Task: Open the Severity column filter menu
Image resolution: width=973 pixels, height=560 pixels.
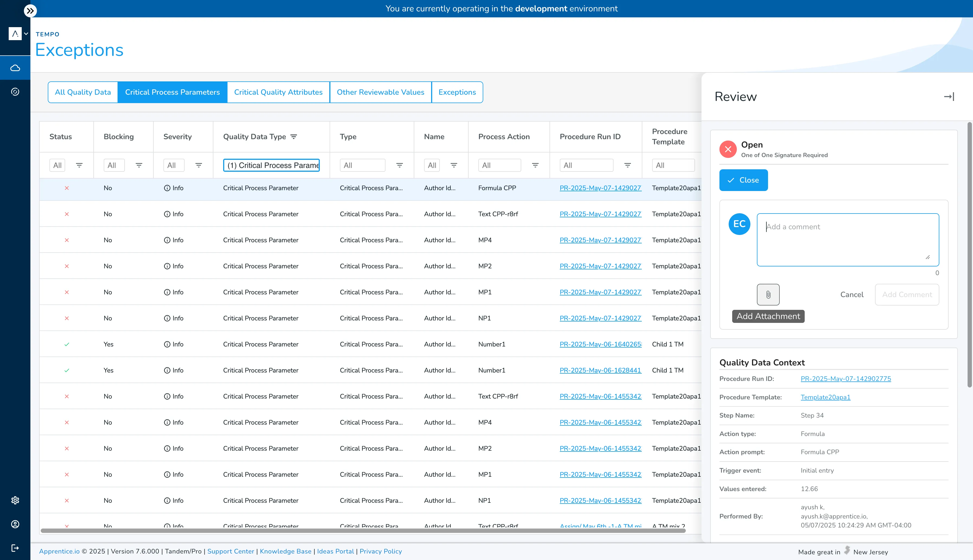Action: click(198, 166)
